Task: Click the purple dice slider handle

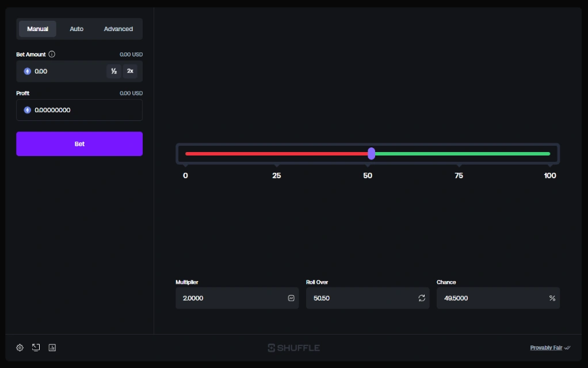Action: click(x=371, y=154)
